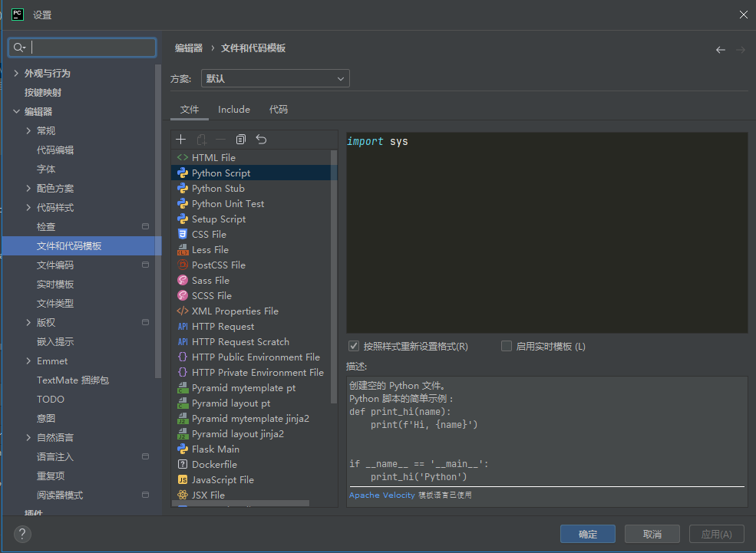Image resolution: width=756 pixels, height=553 pixels.
Task: Expand the 常规 tree node
Action: coord(28,130)
